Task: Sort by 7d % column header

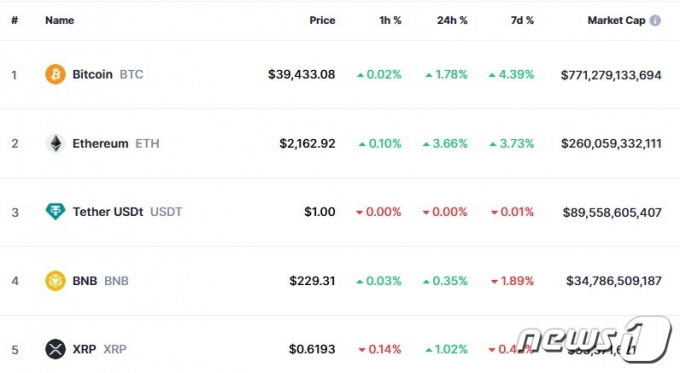Action: pos(522,20)
